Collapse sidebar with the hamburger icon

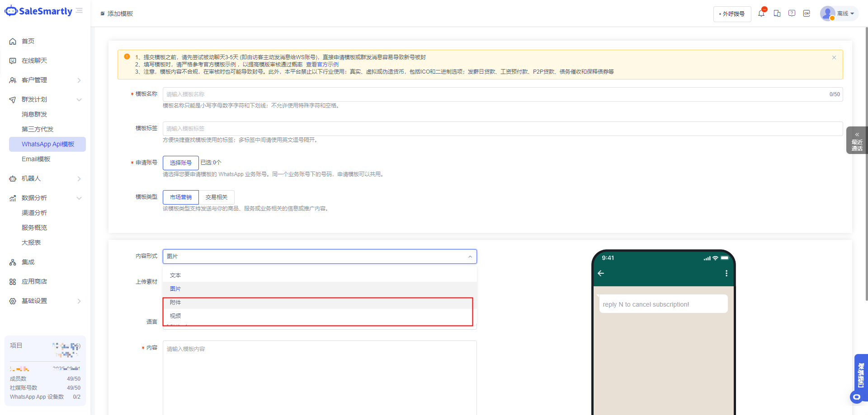click(80, 11)
